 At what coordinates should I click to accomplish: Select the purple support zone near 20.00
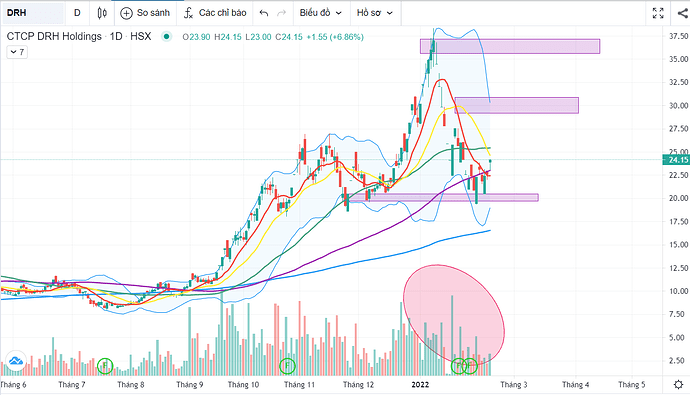442,198
